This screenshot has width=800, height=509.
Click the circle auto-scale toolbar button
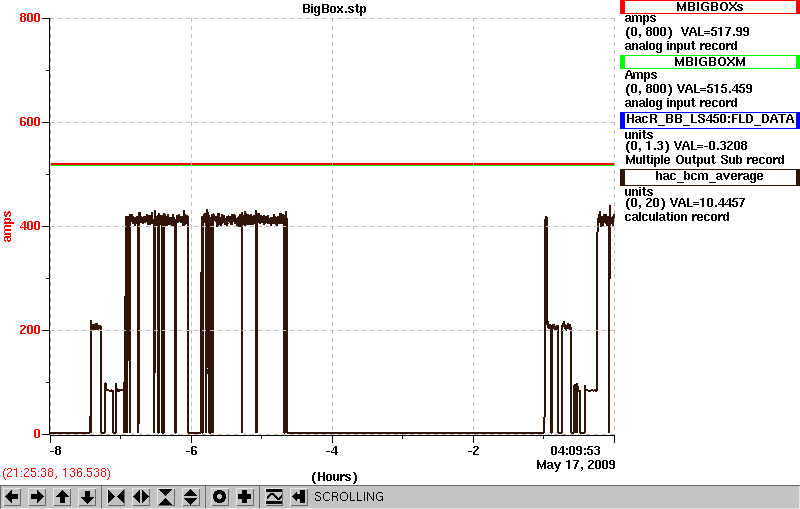click(219, 497)
